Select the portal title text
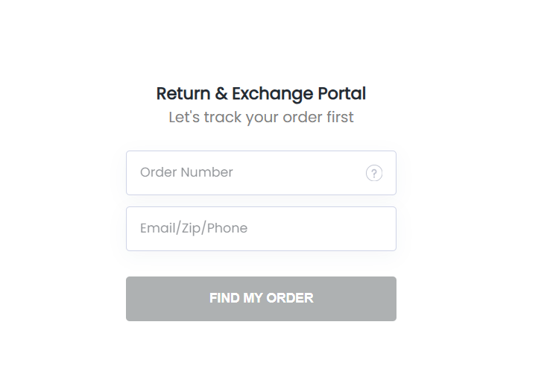This screenshot has width=553, height=392. (x=261, y=94)
